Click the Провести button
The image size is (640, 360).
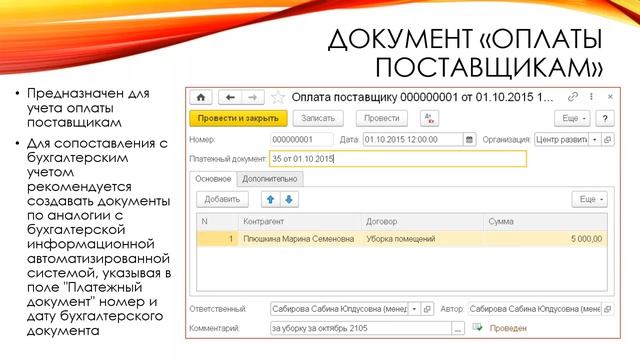click(x=382, y=118)
